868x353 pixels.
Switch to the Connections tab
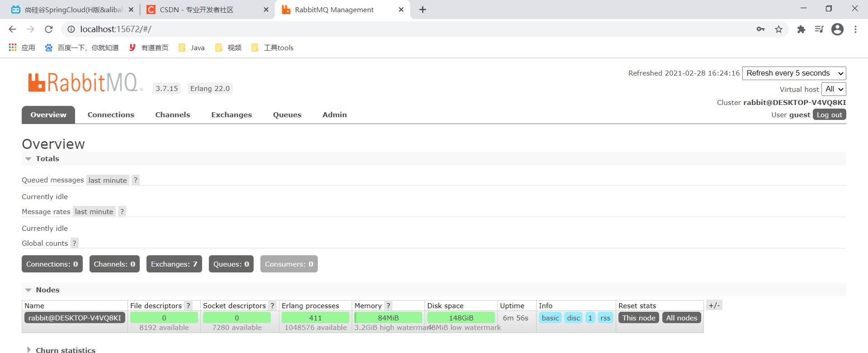(x=111, y=115)
